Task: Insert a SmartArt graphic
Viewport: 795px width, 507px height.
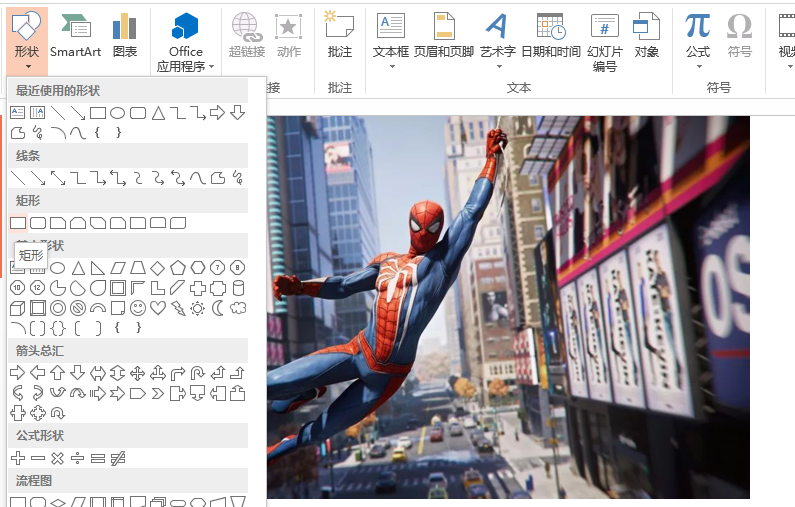Action: pyautogui.click(x=76, y=35)
